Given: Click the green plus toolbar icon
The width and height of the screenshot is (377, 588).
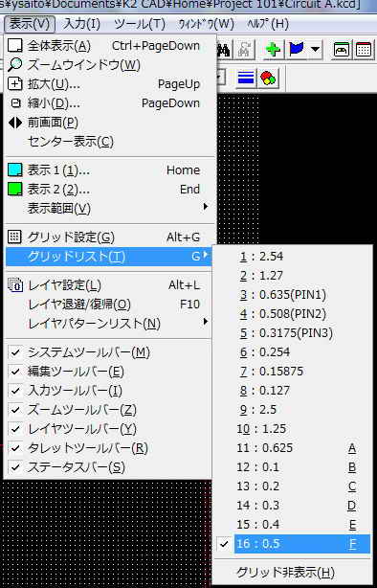Looking at the screenshot, I should coord(273,50).
